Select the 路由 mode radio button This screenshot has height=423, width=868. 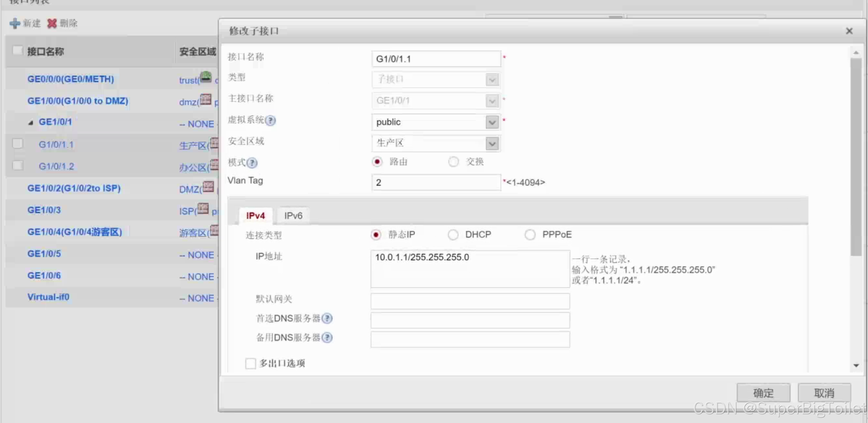click(378, 162)
